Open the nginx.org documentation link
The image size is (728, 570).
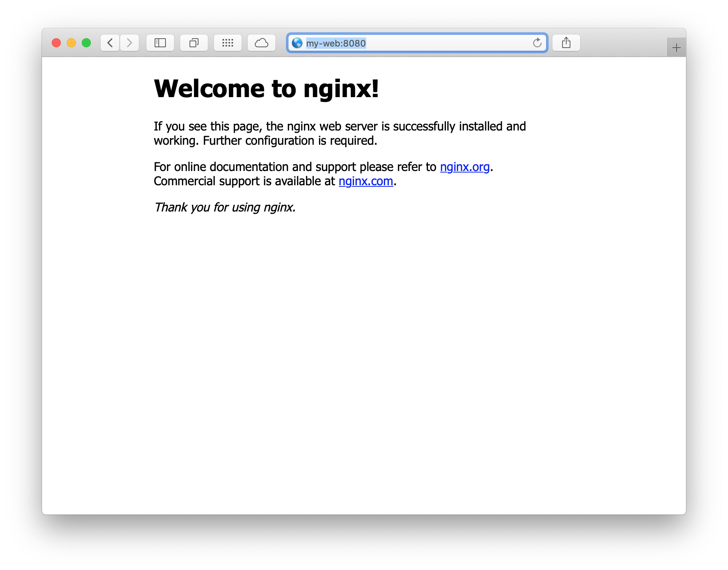click(465, 167)
